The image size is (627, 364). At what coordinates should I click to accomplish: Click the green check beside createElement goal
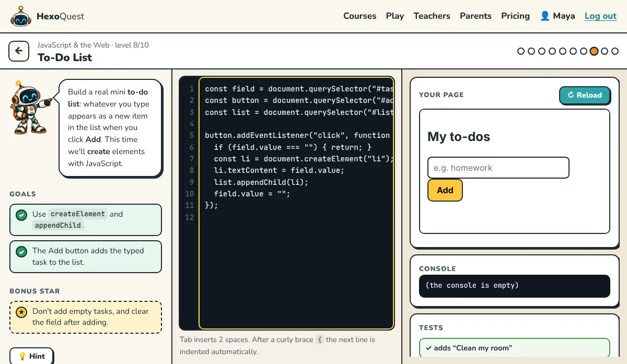21,215
